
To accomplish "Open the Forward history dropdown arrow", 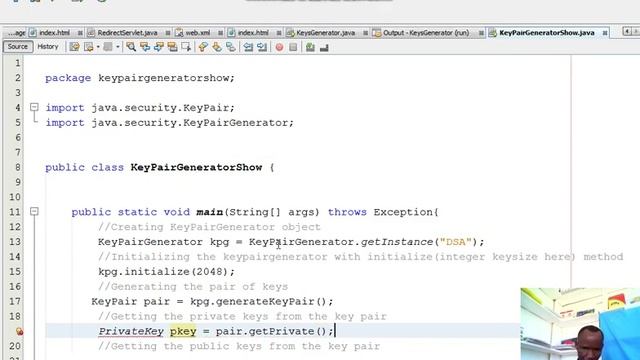I will [118, 47].
